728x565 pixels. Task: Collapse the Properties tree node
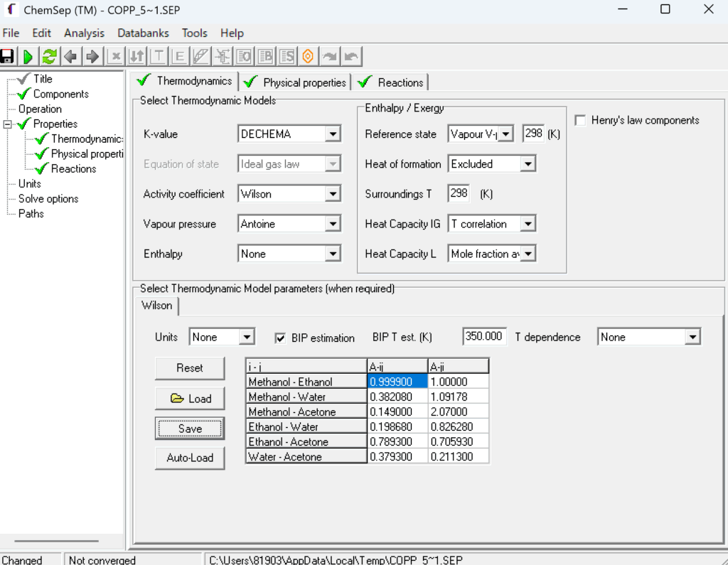7,124
